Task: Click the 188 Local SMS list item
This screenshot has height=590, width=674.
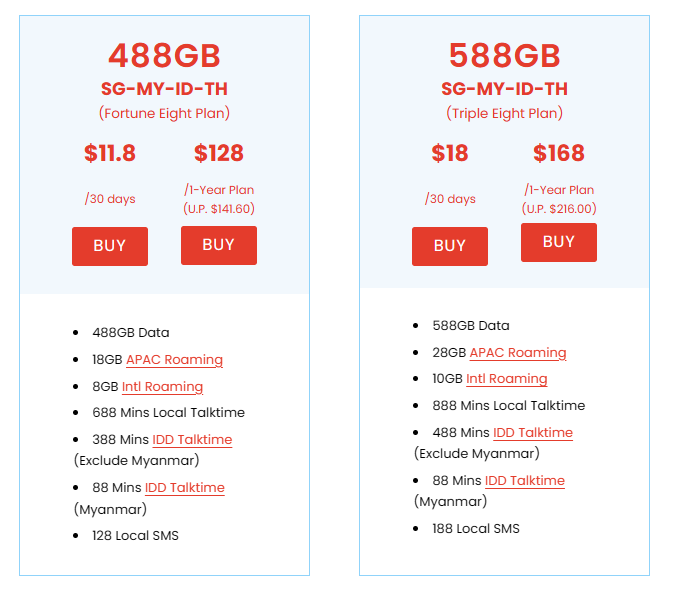Action: click(x=476, y=529)
